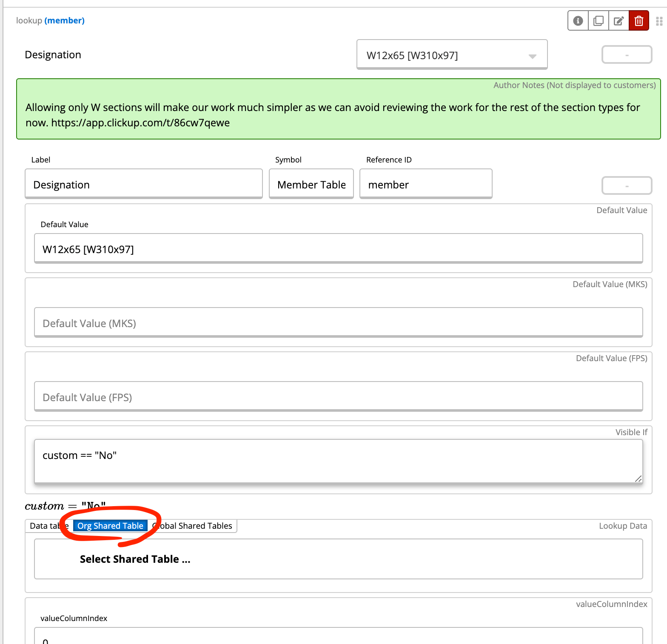This screenshot has width=667, height=644.
Task: Click the Visible If textarea custom == "No"
Action: [x=338, y=462]
